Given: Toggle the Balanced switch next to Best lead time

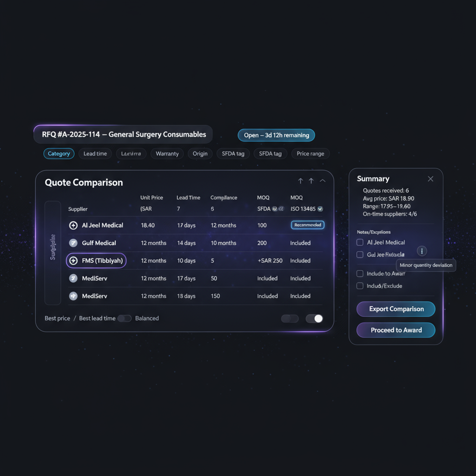Looking at the screenshot, I should click(x=124, y=318).
